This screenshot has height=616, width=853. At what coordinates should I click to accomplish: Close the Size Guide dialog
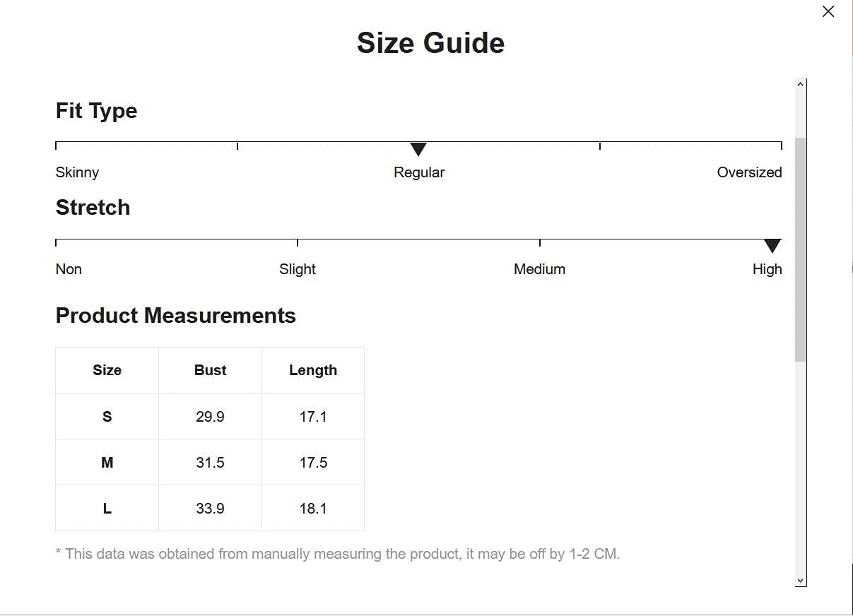[x=828, y=11]
